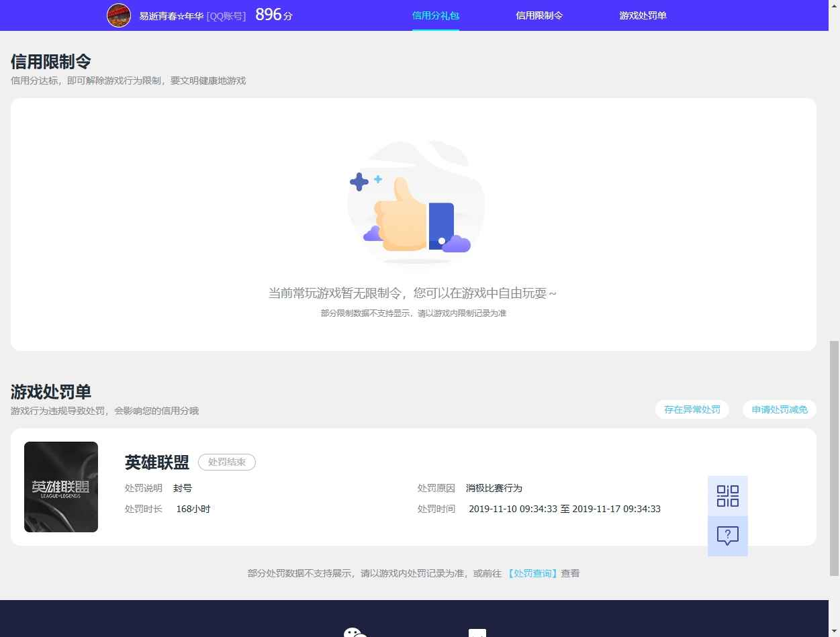Image resolution: width=840 pixels, height=637 pixels.
Task: Click the 英雄联盟 game title
Action: click(x=157, y=462)
